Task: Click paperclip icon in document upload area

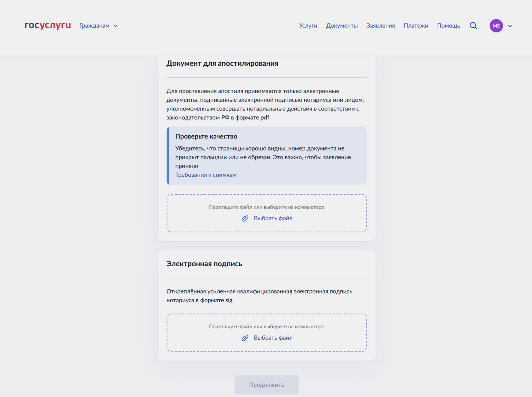Action: [x=245, y=219]
